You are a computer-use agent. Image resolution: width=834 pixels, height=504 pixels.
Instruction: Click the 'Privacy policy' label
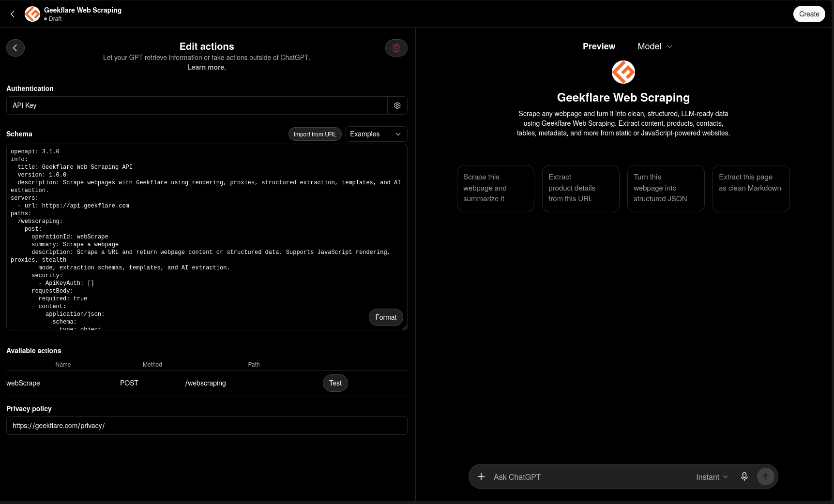[x=29, y=409]
